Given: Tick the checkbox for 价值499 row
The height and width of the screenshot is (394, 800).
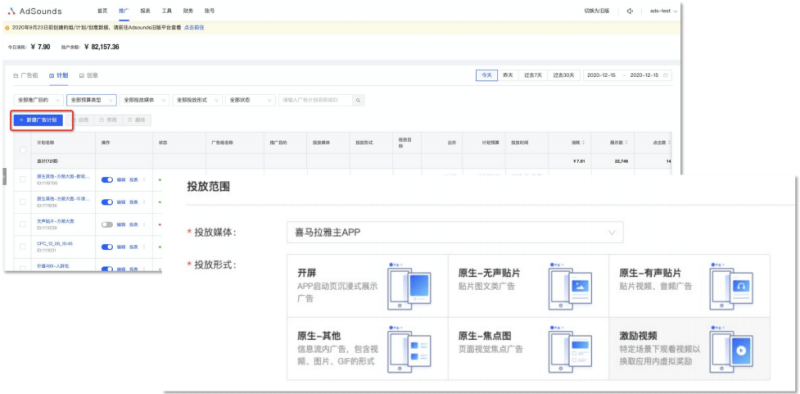Looking at the screenshot, I should [x=22, y=267].
